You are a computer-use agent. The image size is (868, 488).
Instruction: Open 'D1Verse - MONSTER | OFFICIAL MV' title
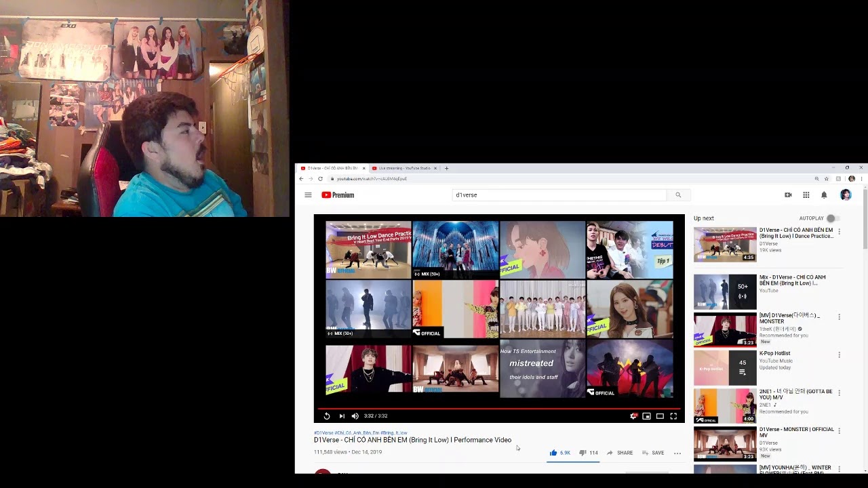797,432
